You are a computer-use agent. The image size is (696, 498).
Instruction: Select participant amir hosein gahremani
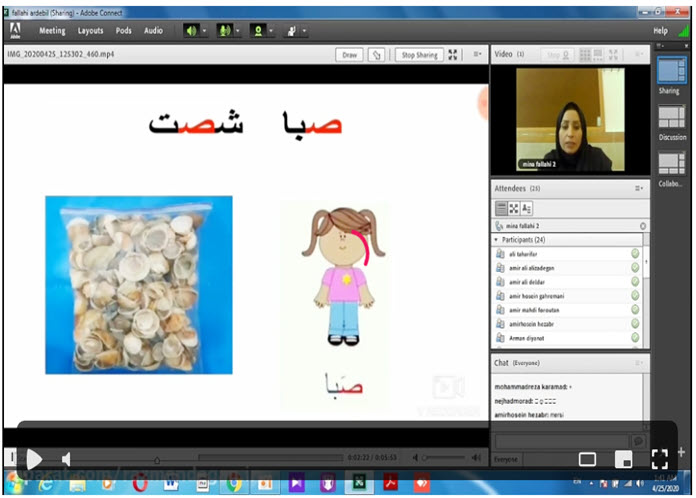567,296
